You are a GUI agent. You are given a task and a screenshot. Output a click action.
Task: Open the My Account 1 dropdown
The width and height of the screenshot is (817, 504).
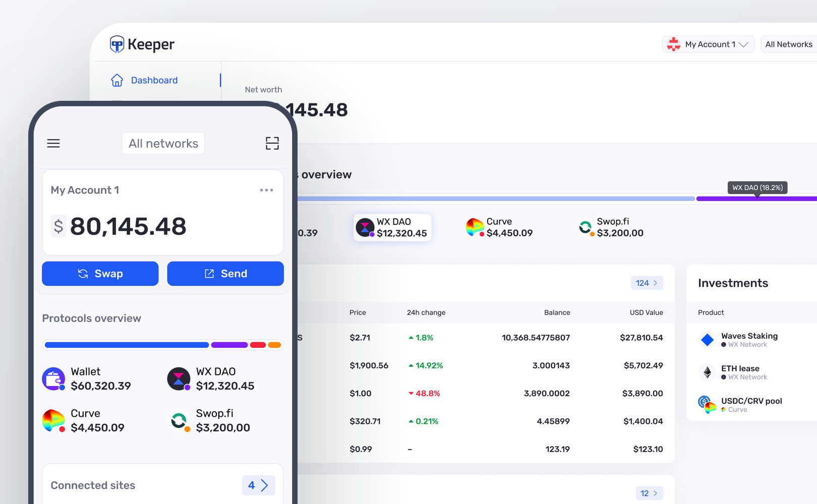coord(708,44)
